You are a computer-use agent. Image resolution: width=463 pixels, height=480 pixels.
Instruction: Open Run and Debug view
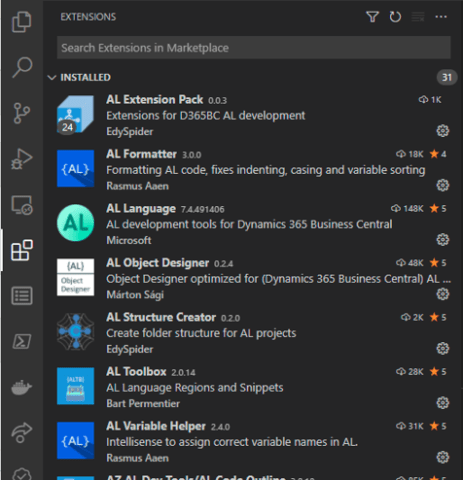[22, 159]
